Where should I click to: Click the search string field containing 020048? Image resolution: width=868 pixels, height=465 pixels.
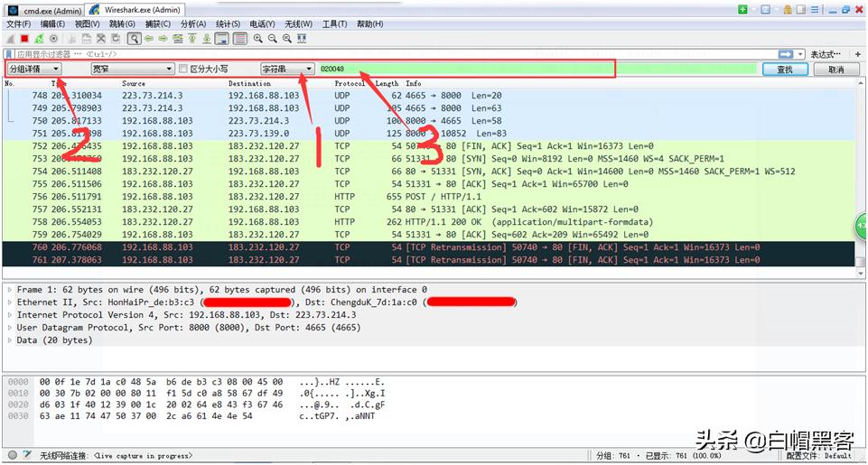coord(537,70)
